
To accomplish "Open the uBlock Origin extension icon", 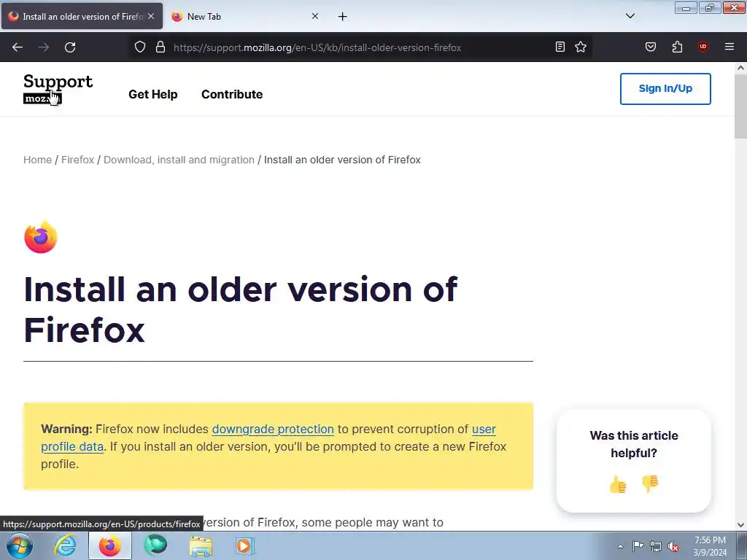I will 703,47.
